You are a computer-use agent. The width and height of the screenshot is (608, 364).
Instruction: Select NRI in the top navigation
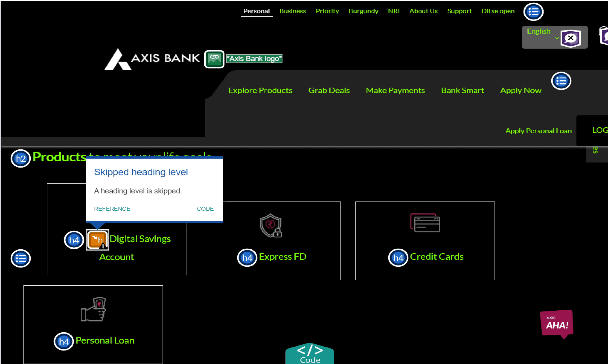[x=394, y=11]
